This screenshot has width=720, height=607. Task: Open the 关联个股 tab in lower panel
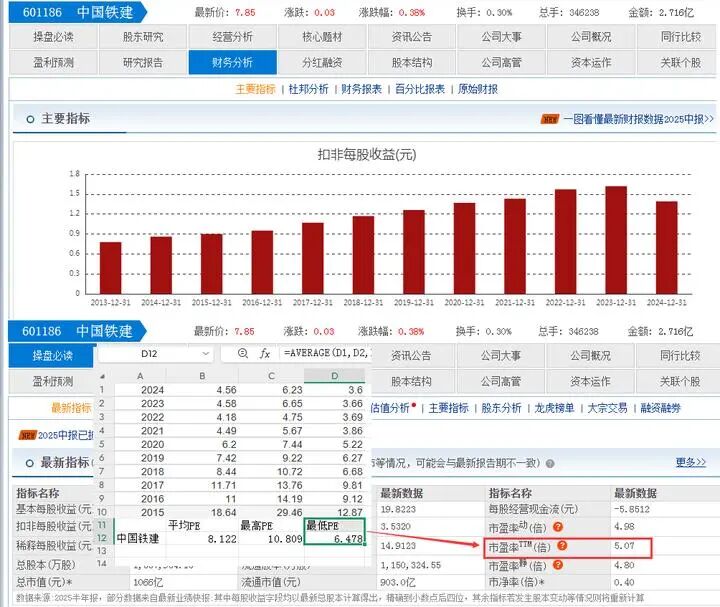[x=680, y=381]
